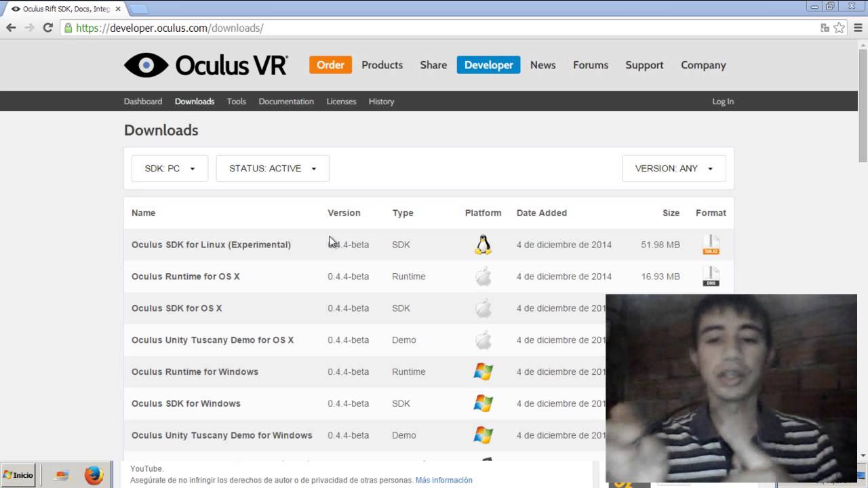Image resolution: width=868 pixels, height=488 pixels.
Task: Click the Log In link
Action: pos(723,102)
